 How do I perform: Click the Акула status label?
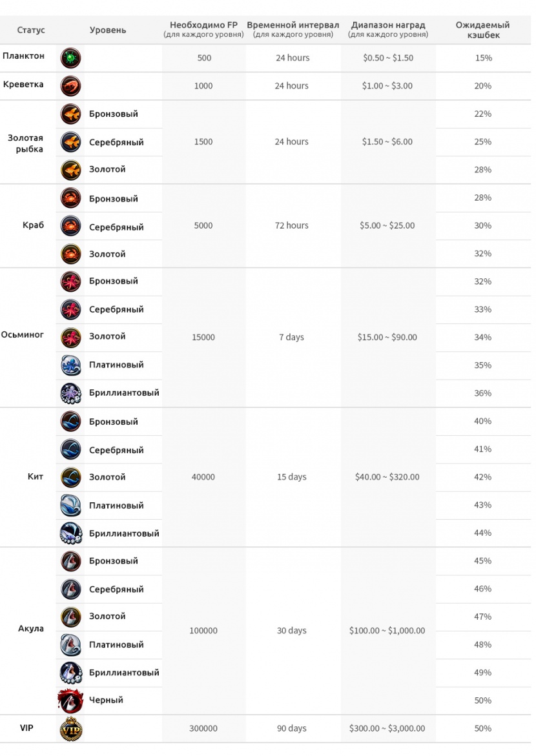(31, 629)
